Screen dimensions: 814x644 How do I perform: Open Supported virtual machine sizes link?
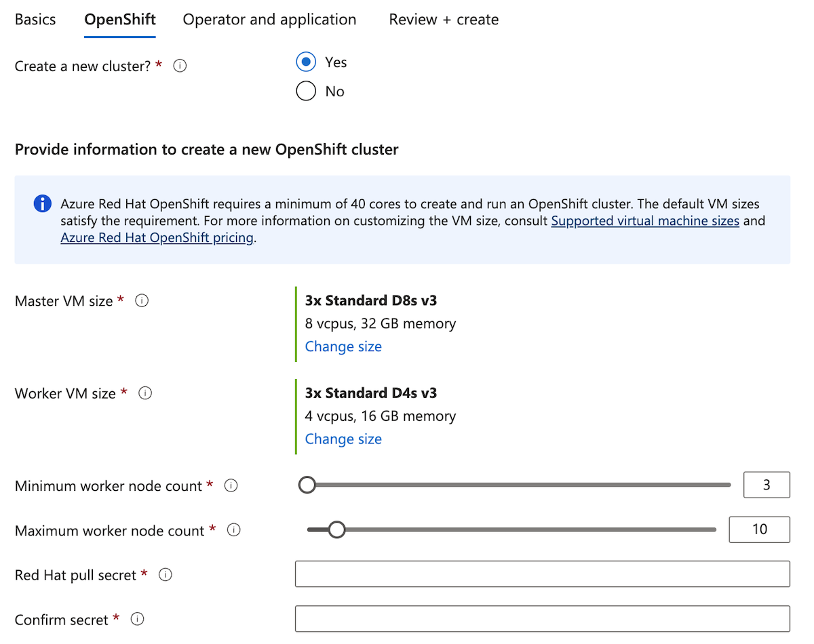pyautogui.click(x=645, y=221)
